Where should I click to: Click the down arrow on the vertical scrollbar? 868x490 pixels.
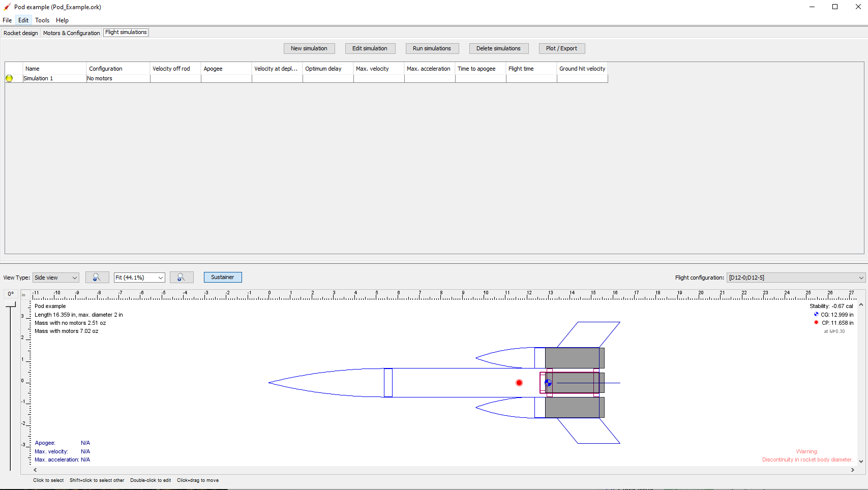860,462
